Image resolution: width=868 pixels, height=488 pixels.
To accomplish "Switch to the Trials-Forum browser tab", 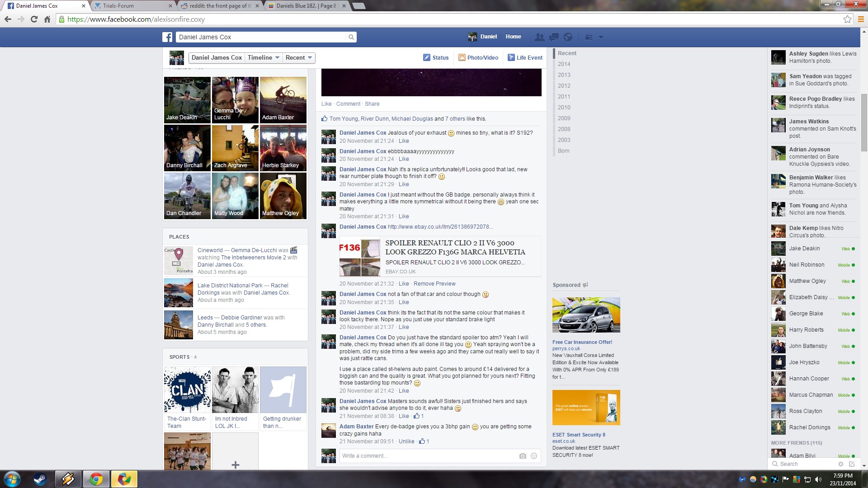I will point(118,6).
